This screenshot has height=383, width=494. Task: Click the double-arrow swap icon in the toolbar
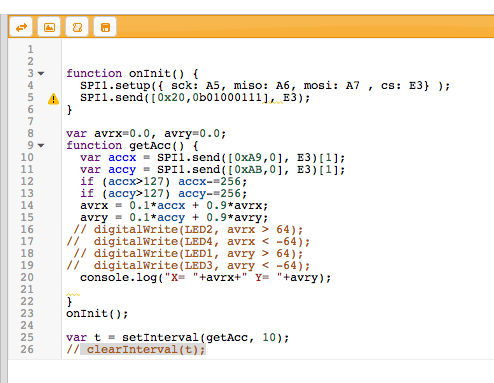pyautogui.click(x=21, y=27)
